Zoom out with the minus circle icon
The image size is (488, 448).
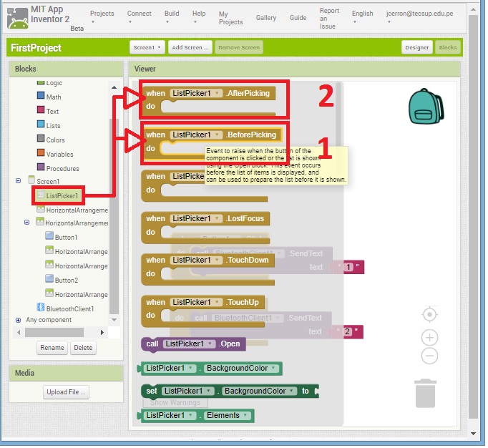point(429,356)
